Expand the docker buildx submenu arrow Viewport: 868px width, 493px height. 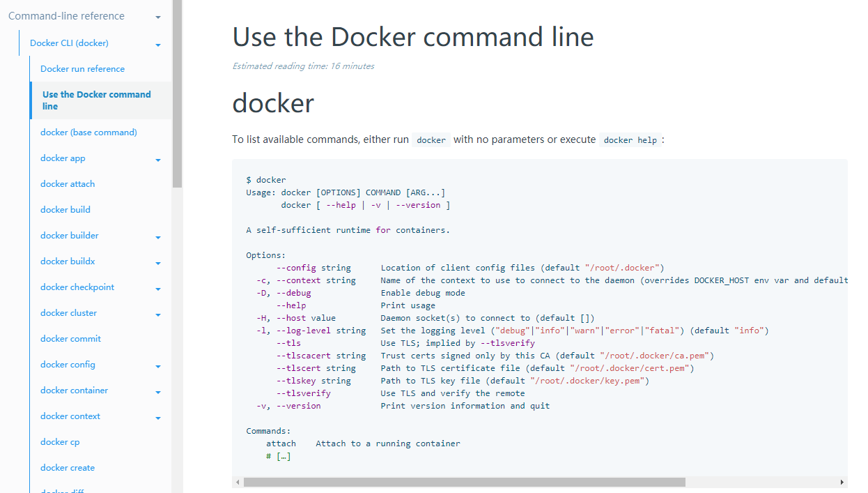(x=158, y=264)
